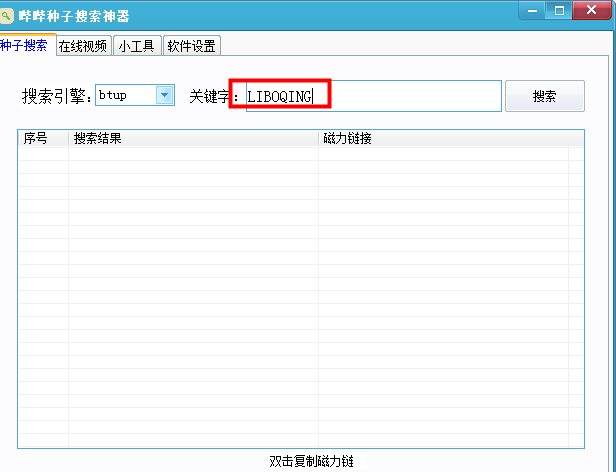Viewport: 616px width, 472px height.
Task: Click the 搜索引擎 label
Action: 57,96
